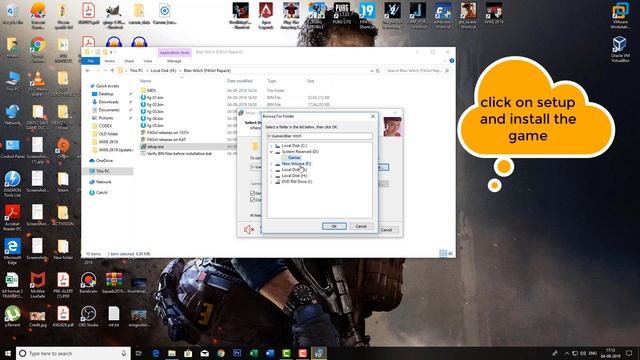Open the Manage ribbon tab

click(x=174, y=61)
